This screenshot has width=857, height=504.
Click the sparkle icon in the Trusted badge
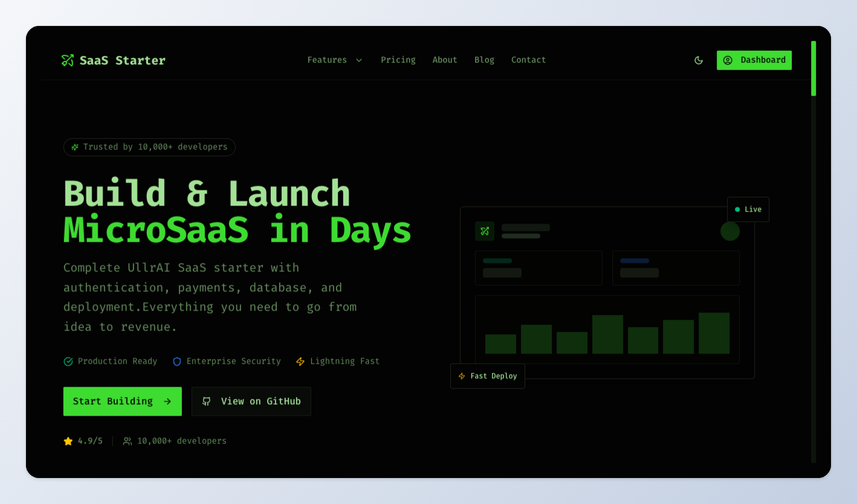pyautogui.click(x=75, y=147)
